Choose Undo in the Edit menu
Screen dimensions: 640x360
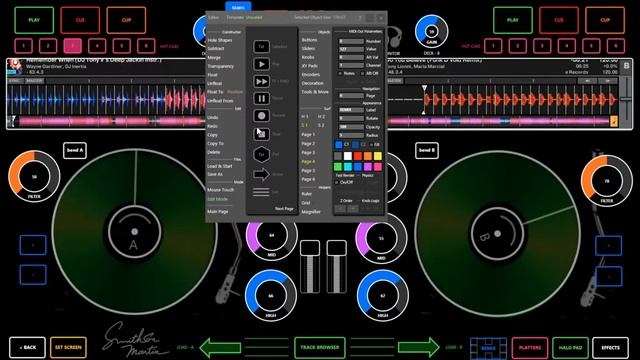pos(213,118)
